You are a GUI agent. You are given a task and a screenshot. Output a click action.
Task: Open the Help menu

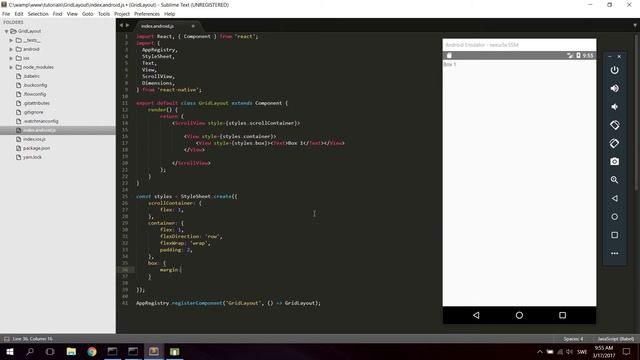169,14
